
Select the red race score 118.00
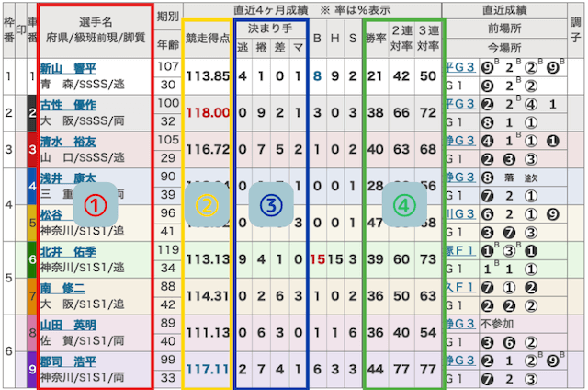[x=208, y=113]
